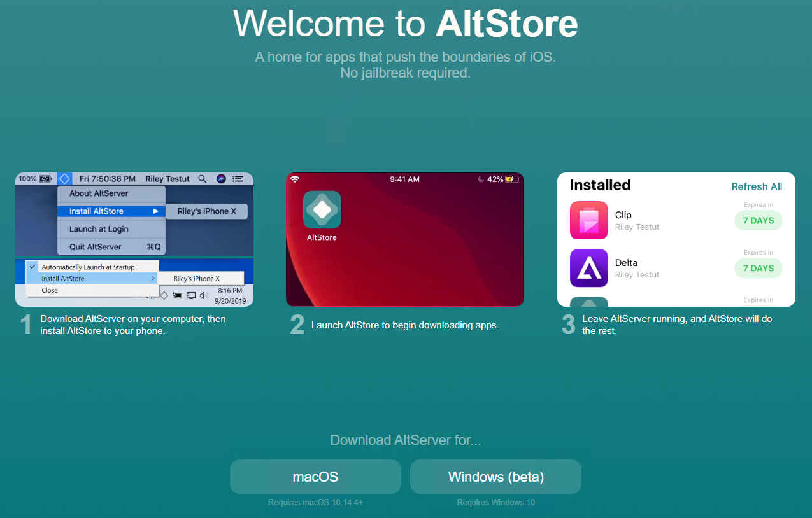Select About AltServer in the macOS menu
Viewport: 812px width, 518px height.
111,193
